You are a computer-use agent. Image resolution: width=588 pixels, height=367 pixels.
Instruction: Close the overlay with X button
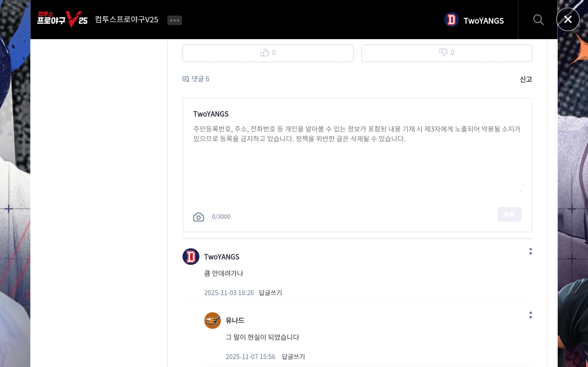pyautogui.click(x=568, y=19)
